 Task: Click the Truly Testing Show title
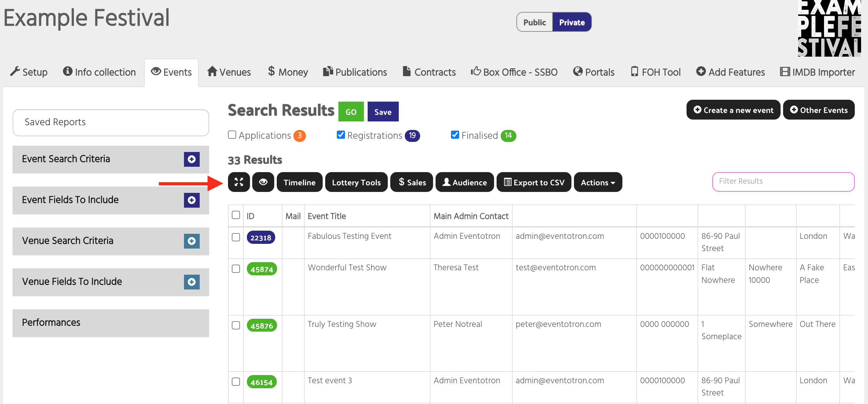pyautogui.click(x=342, y=324)
